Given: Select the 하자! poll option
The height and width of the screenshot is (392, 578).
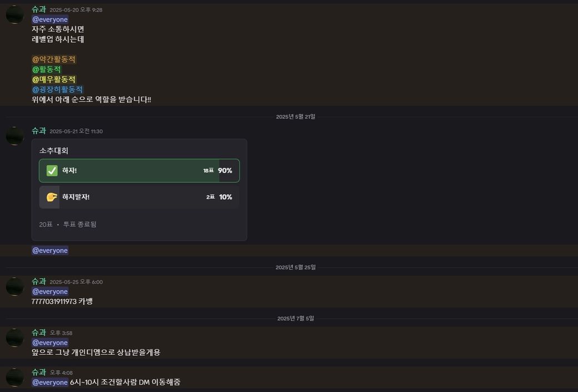Looking at the screenshot, I should (139, 170).
